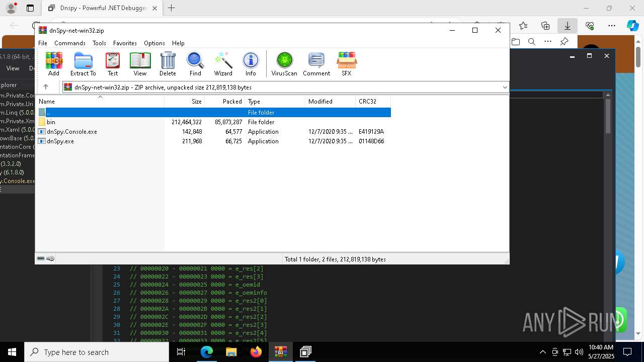Open Edge tab actions menu
The width and height of the screenshot is (644, 362).
point(30,8)
